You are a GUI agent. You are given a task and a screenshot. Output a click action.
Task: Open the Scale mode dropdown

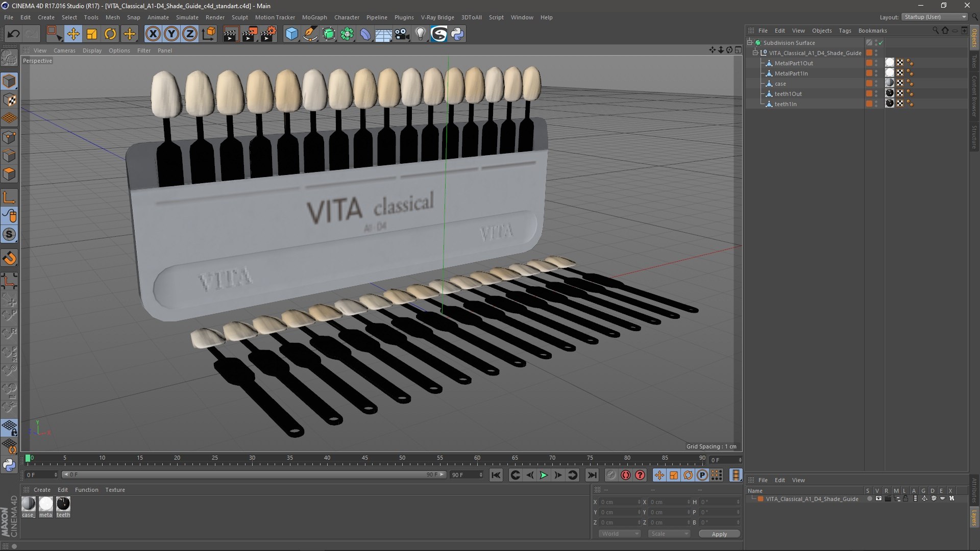pos(669,534)
